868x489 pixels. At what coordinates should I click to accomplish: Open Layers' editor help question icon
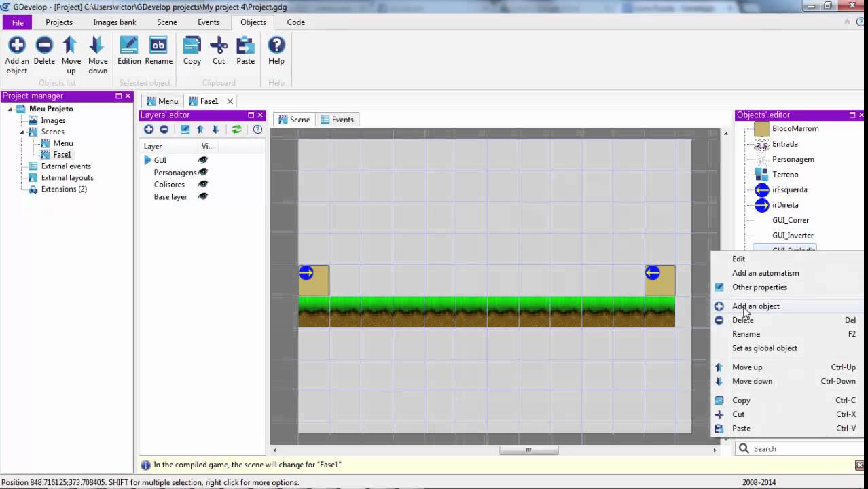[x=257, y=130]
